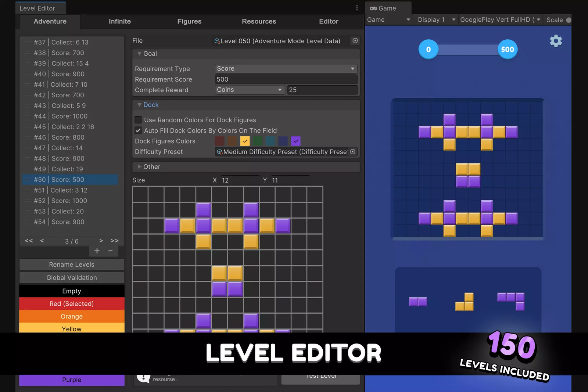Enable Use Random Colors For Dock Figures
The image size is (588, 392).
click(x=138, y=120)
